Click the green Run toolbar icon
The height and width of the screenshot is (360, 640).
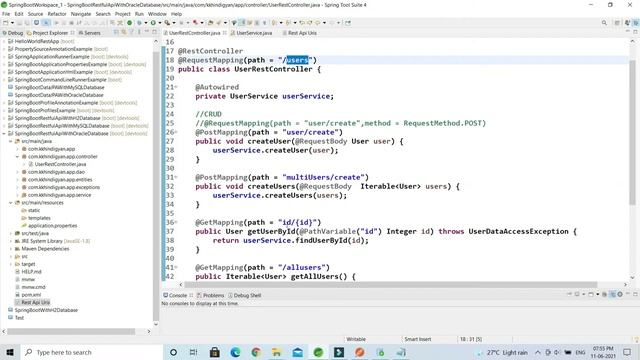(153, 23)
